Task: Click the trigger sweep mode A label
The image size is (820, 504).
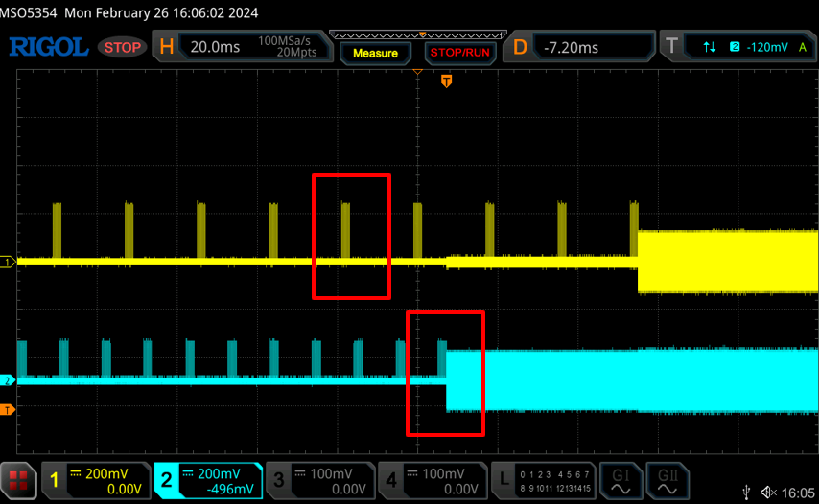Action: tap(802, 48)
